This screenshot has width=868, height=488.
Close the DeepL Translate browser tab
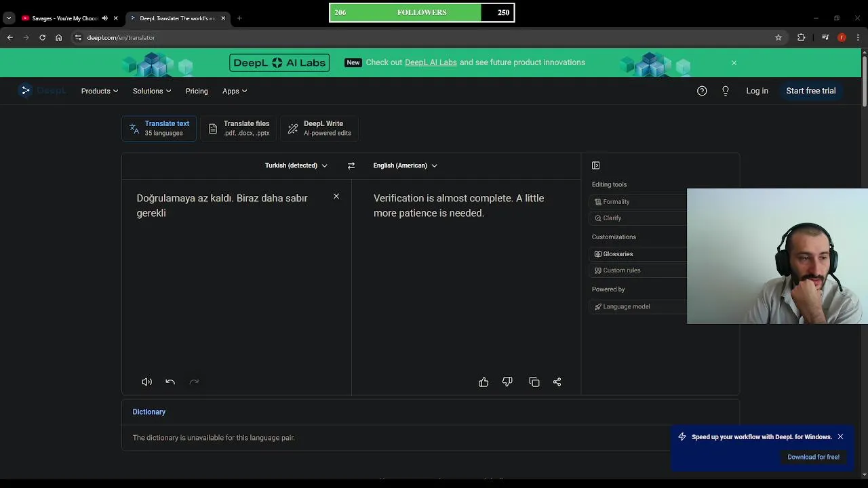223,18
